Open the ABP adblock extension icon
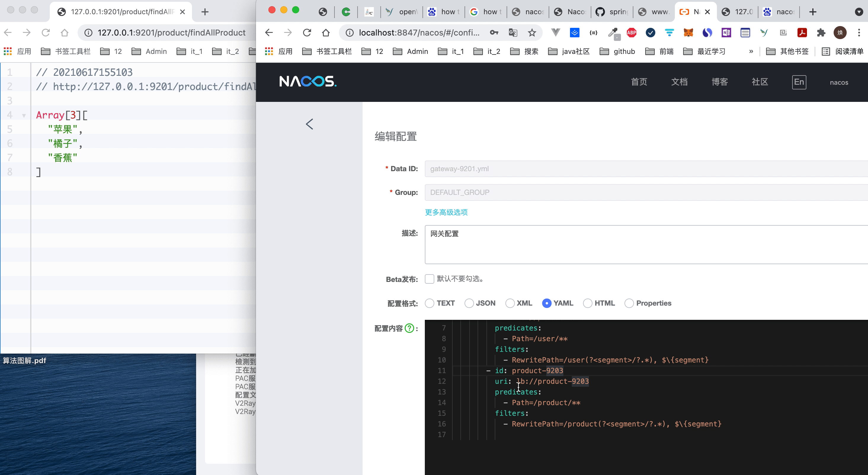 tap(632, 33)
